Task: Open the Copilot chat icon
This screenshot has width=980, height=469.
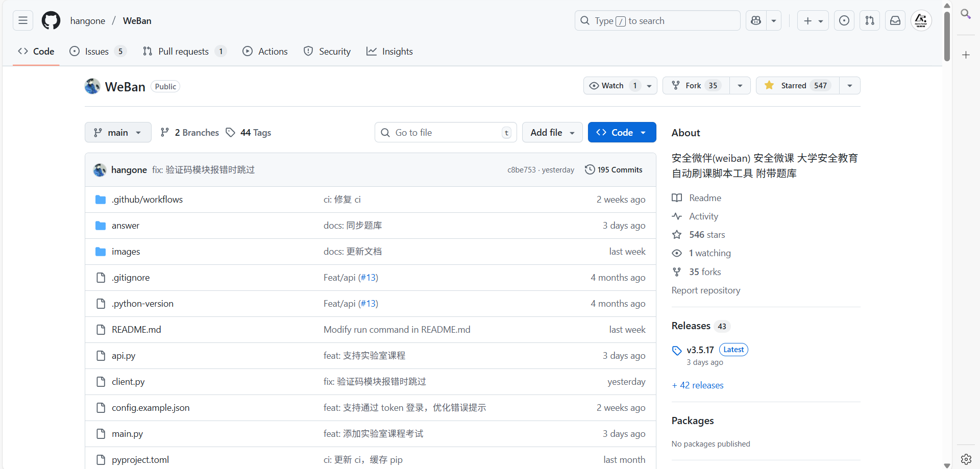Action: point(756,21)
